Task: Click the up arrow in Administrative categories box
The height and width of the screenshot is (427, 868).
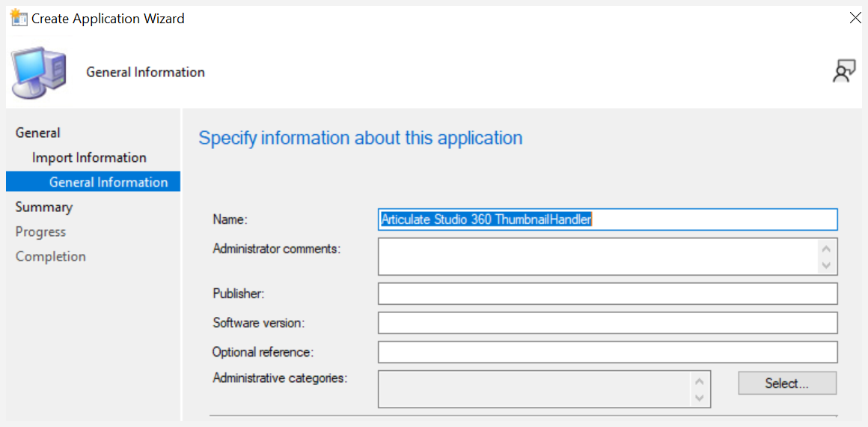Action: (x=699, y=381)
